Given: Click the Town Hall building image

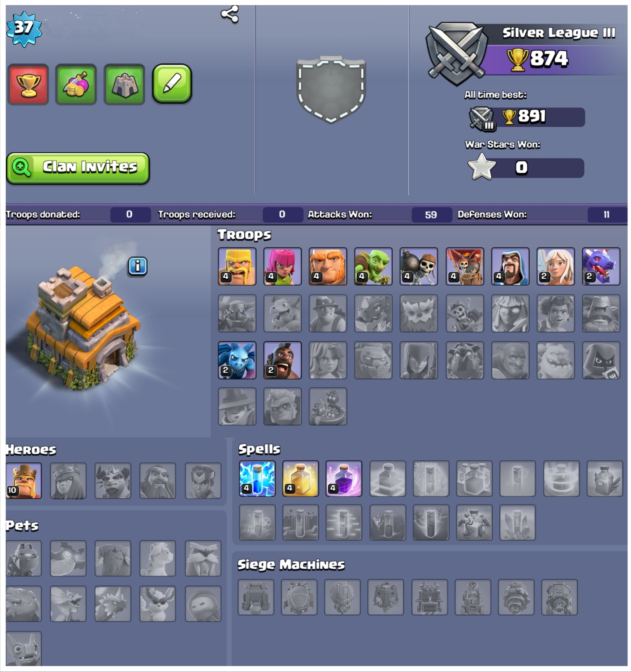Looking at the screenshot, I should click(83, 326).
